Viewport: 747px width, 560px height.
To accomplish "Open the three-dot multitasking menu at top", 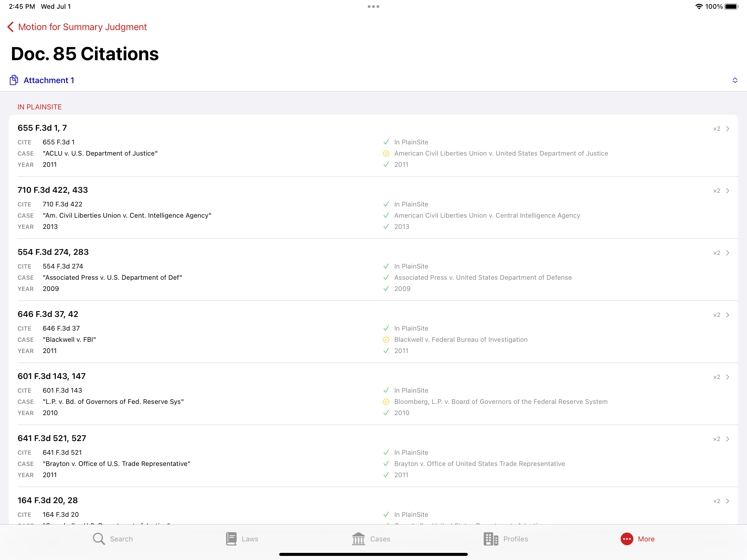I will tap(373, 6).
